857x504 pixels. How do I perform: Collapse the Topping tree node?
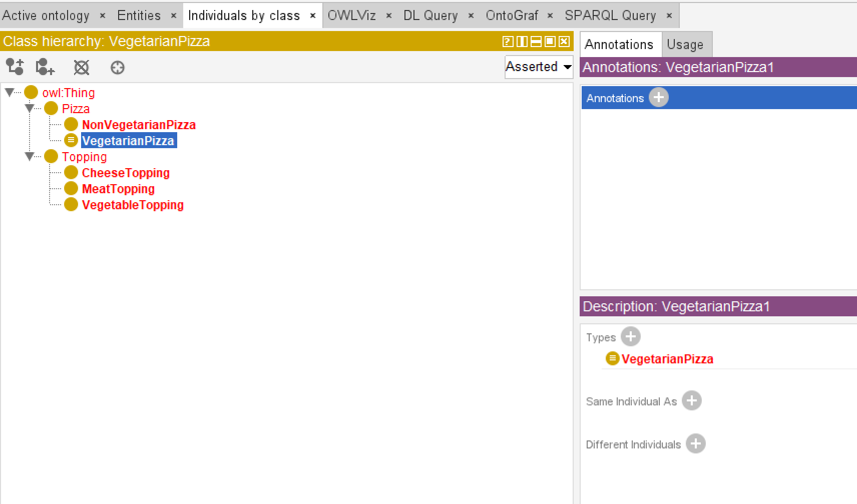point(30,156)
